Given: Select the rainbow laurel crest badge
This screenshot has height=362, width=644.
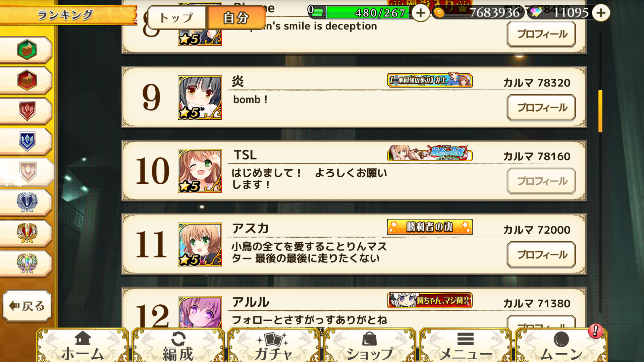Looking at the screenshot, I should (x=26, y=263).
